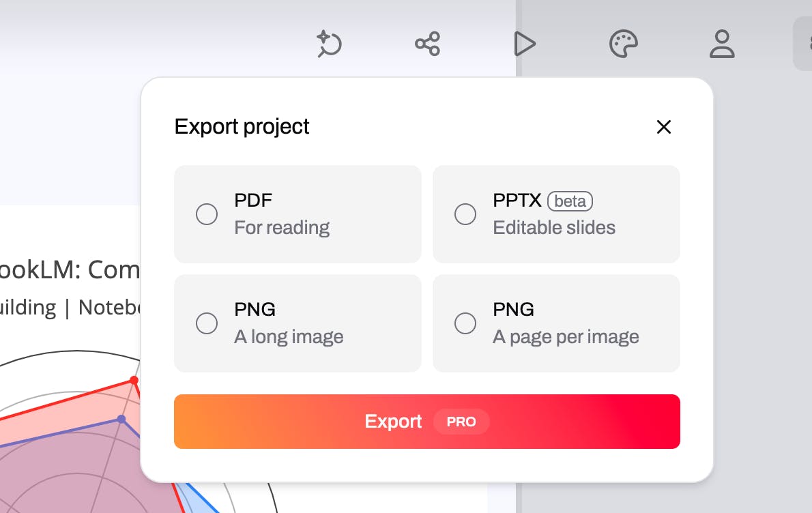Start presentation with the play icon

524,44
